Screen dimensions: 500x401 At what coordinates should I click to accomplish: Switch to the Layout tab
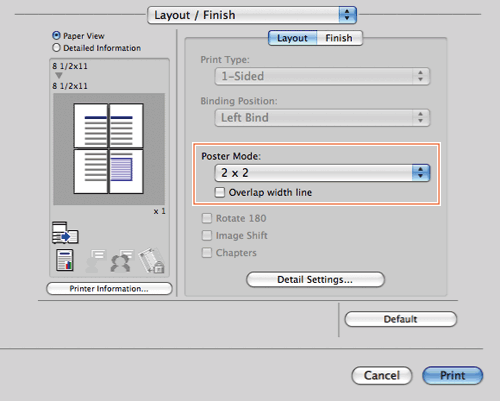point(292,38)
